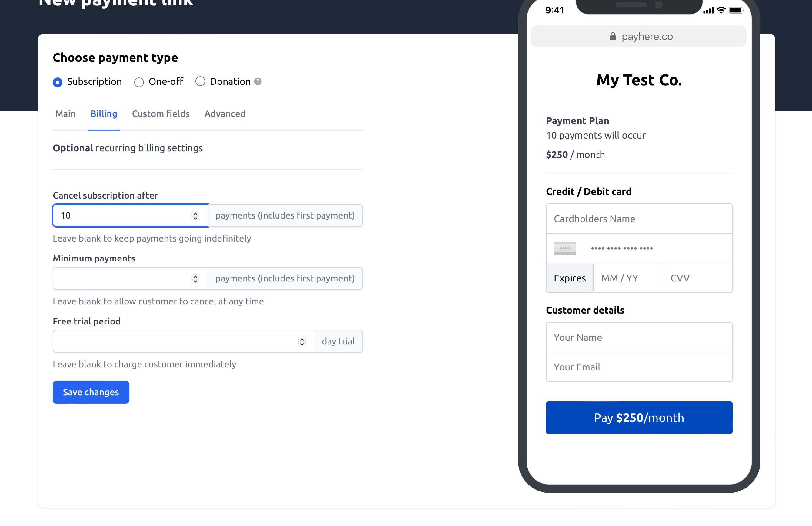
Task: Click the Your Email field in preview
Action: pos(639,367)
